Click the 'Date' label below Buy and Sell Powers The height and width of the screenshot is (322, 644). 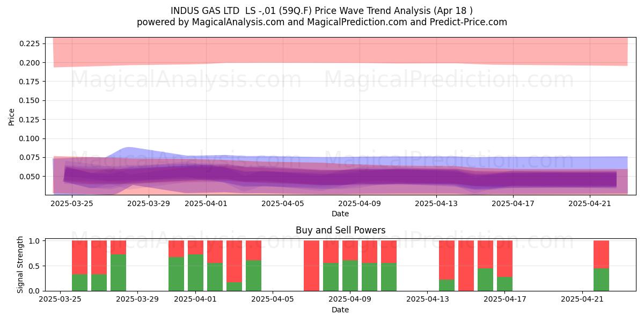[x=340, y=310]
